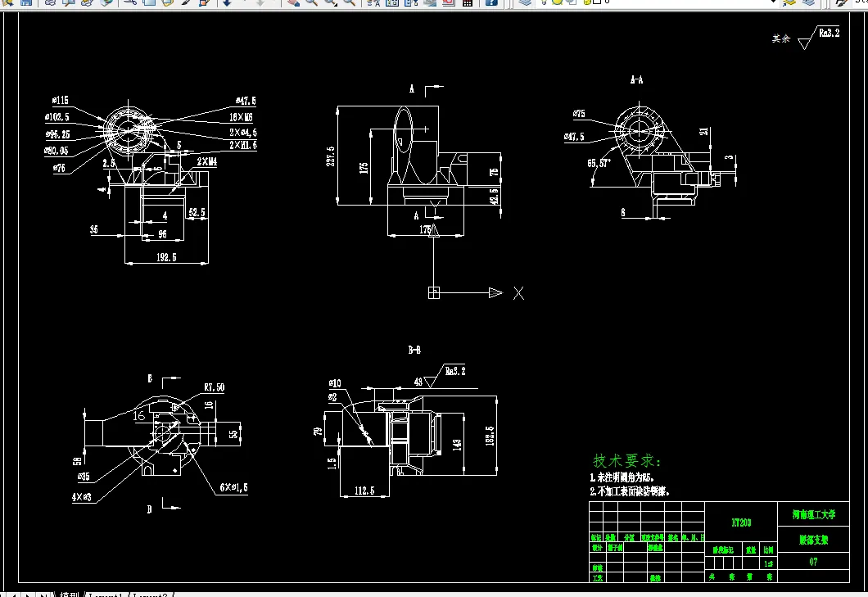The image size is (868, 597).
Task: Select the ø35 diameter callout
Action: point(84,477)
